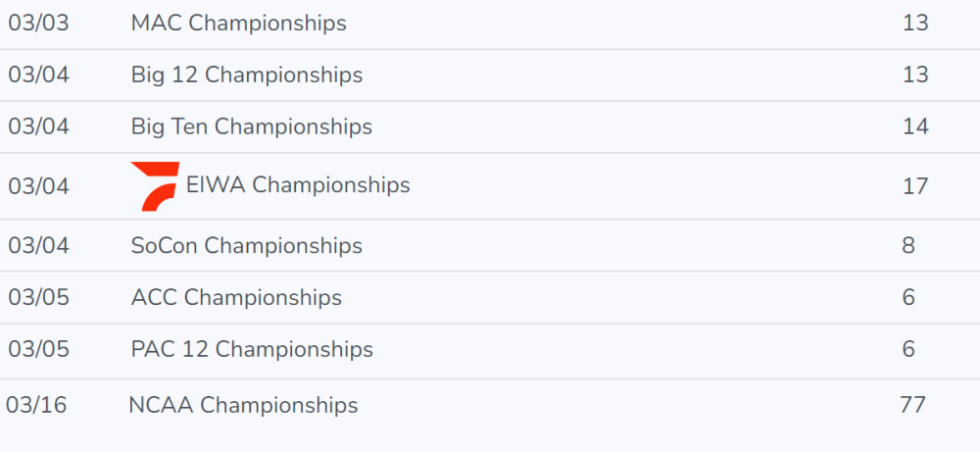Click the red Flo logo beside EIWA Championships

click(155, 186)
